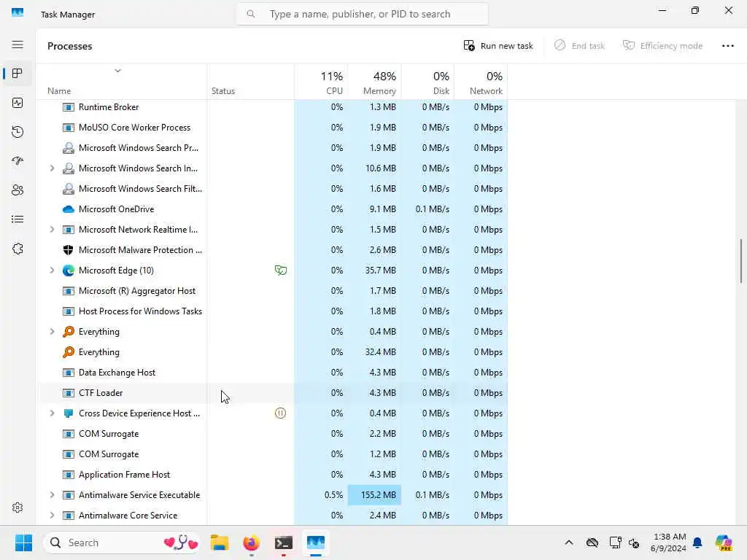This screenshot has width=747, height=560.
Task: Select the Application Frame Host process
Action: (x=273, y=475)
